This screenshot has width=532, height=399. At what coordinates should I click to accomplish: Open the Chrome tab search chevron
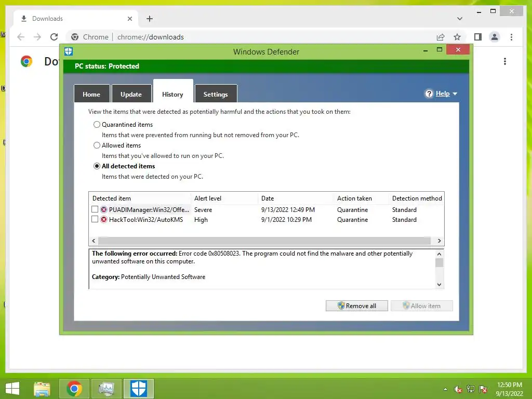pyautogui.click(x=460, y=19)
